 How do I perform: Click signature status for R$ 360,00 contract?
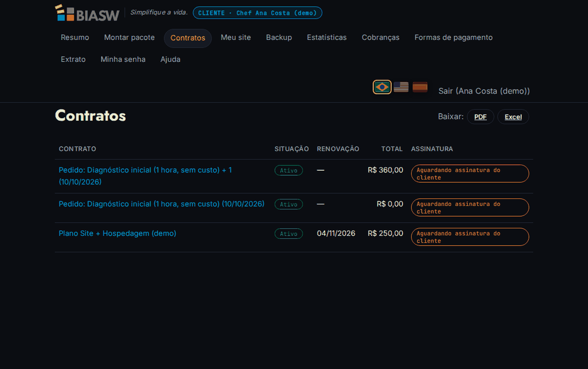[470, 174]
